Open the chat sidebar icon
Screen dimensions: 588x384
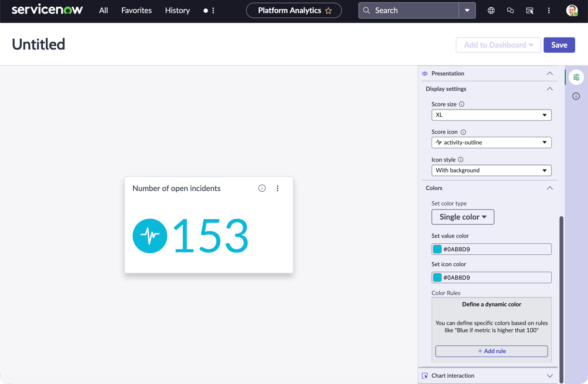coord(511,10)
